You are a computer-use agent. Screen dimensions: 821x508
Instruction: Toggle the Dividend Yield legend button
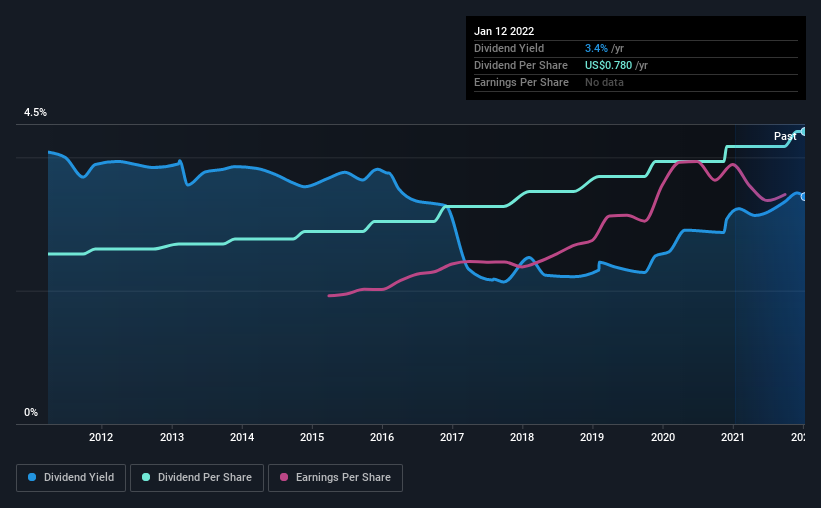pyautogui.click(x=71, y=478)
